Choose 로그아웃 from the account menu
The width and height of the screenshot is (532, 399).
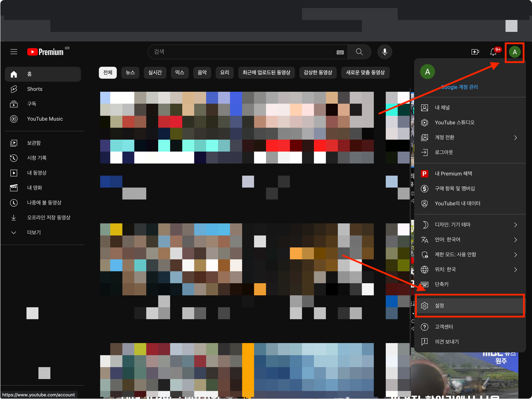pos(444,152)
